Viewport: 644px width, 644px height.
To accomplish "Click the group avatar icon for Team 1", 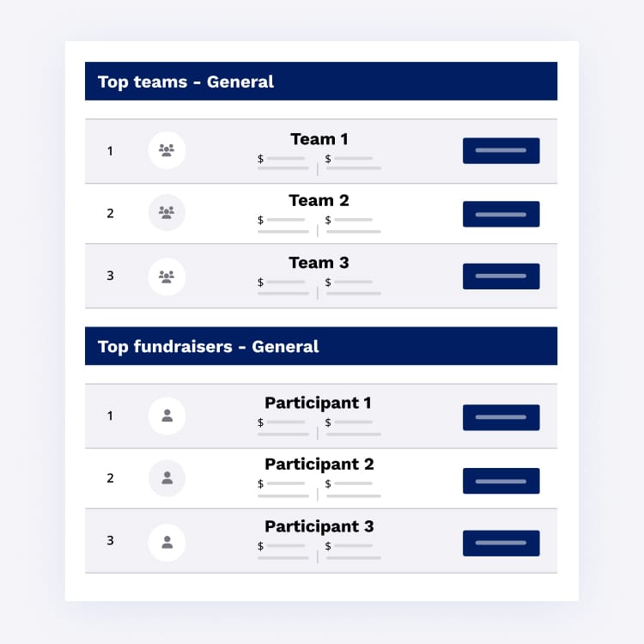I will pos(167,150).
